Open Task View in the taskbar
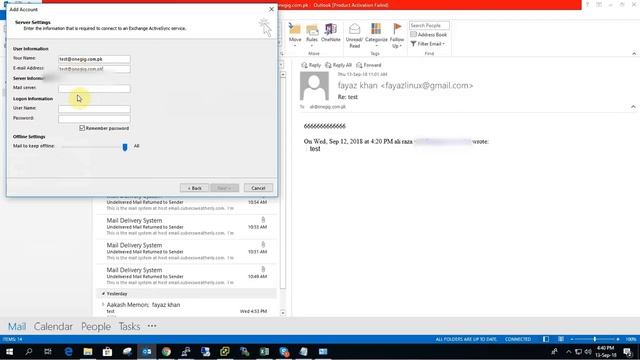This screenshot has width=640, height=360. pyautogui.click(x=48, y=351)
